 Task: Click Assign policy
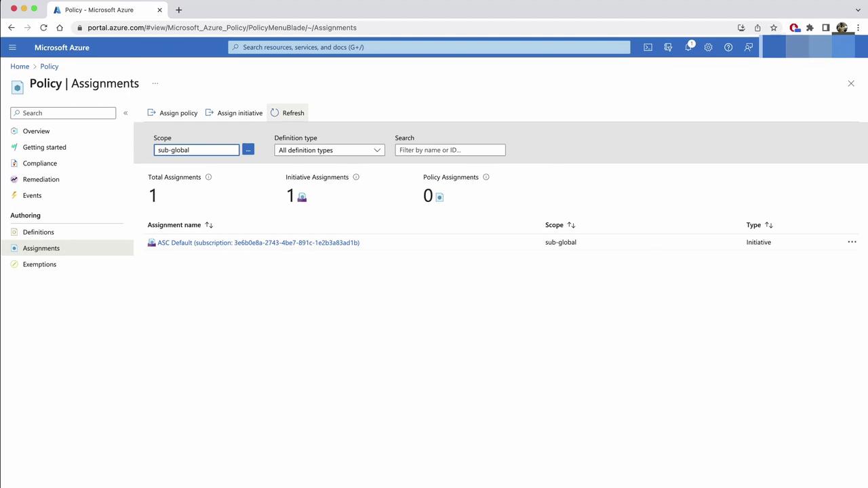tap(172, 113)
